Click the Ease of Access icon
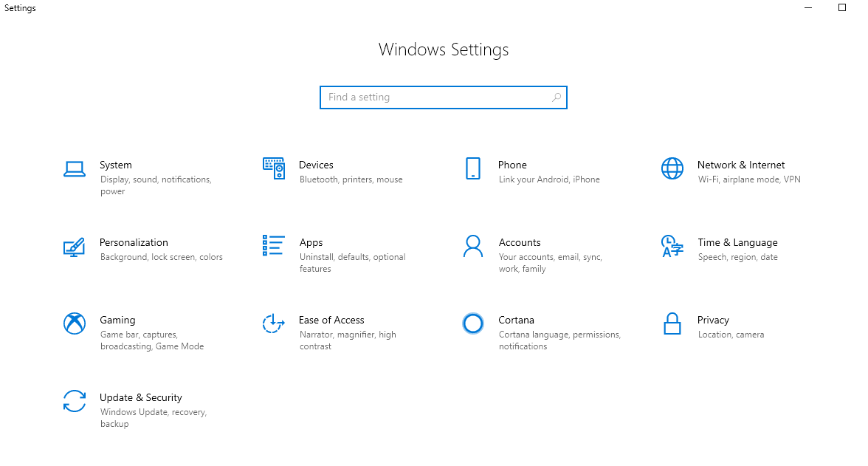The height and width of the screenshot is (466, 868). click(x=273, y=323)
